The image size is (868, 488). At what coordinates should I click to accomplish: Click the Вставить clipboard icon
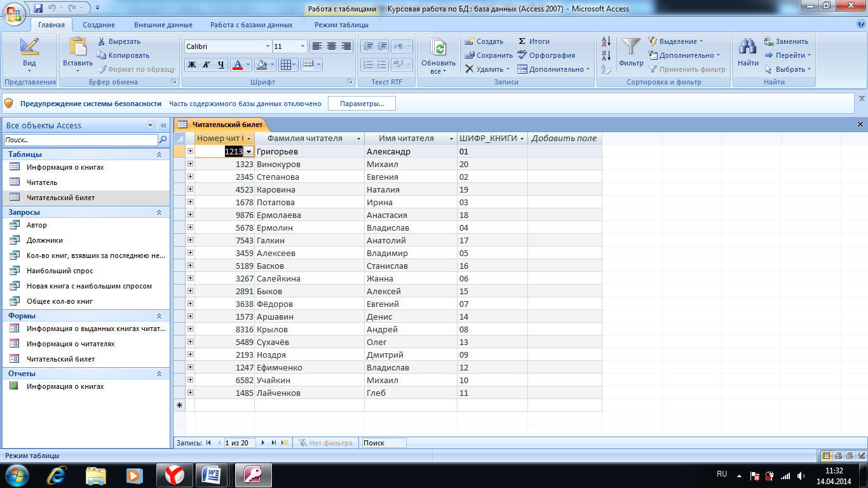point(78,46)
